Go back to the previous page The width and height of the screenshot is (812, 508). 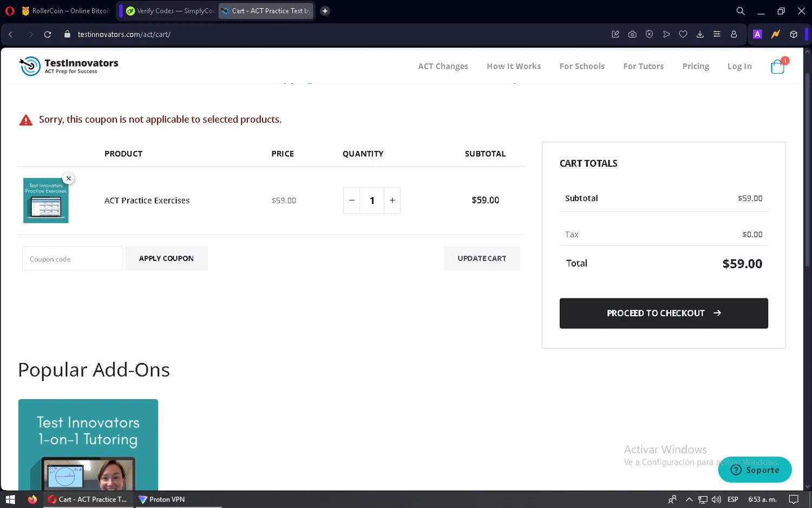click(x=10, y=34)
